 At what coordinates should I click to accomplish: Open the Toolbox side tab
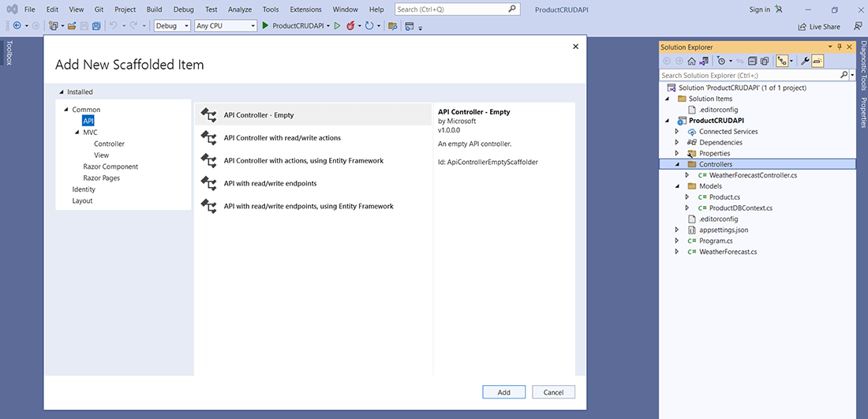[9, 53]
